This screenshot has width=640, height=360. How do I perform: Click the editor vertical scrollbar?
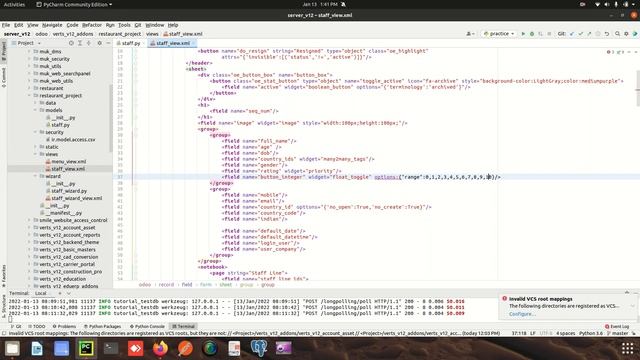(x=638, y=88)
